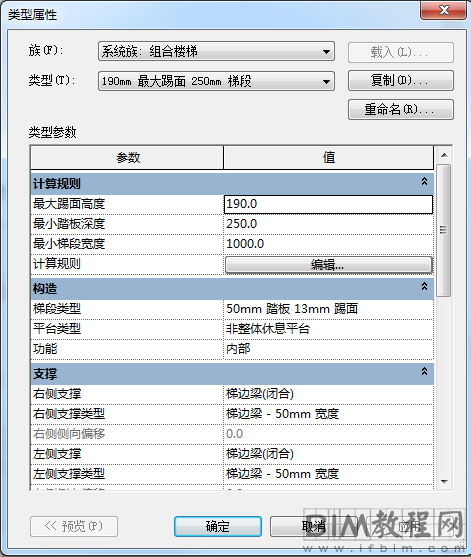
Task: Click the 编辑 calculation rules button
Action: click(329, 265)
